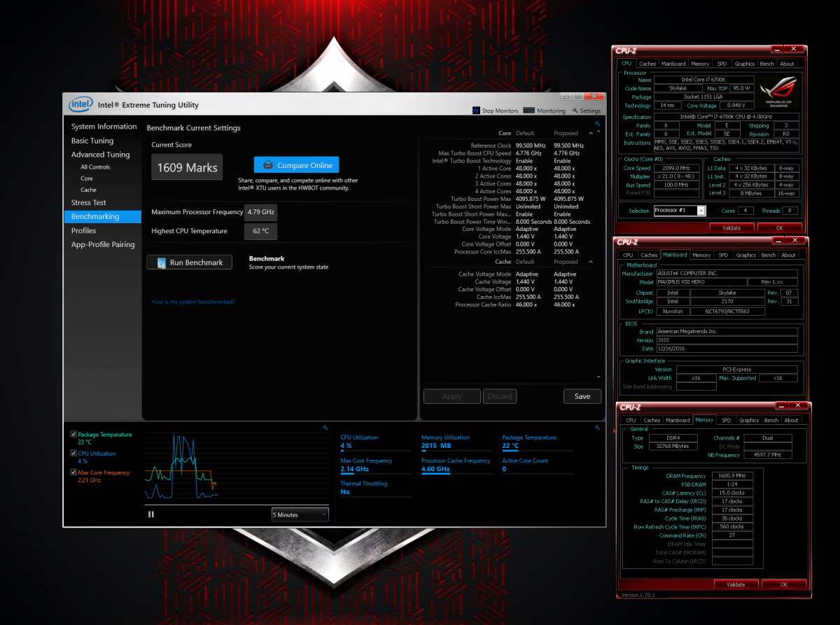Screen dimensions: 840x625
Task: Open Advanced Tuning section
Action: [x=100, y=155]
